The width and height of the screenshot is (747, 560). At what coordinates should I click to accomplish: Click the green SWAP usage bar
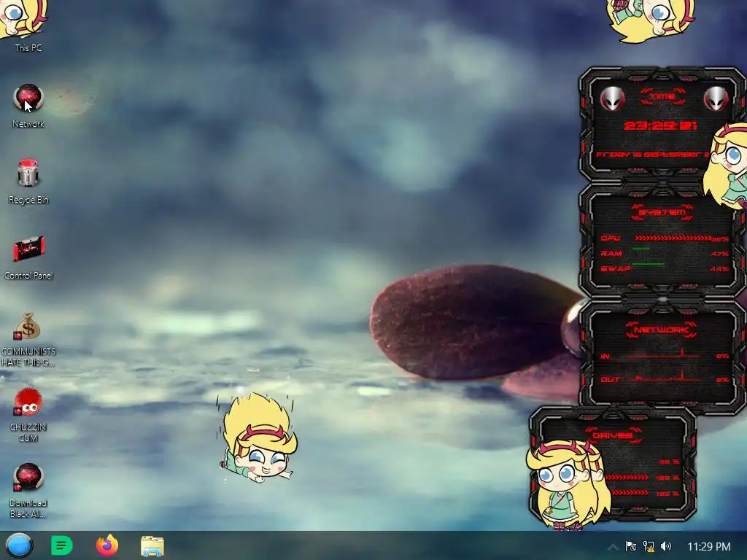[x=648, y=263]
